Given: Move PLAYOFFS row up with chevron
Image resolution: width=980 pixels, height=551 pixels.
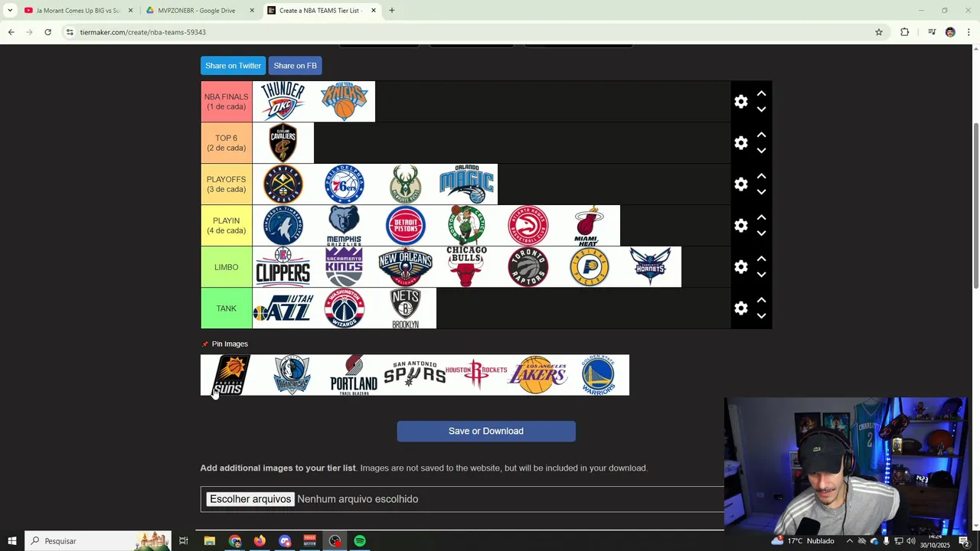Looking at the screenshot, I should pos(761,176).
